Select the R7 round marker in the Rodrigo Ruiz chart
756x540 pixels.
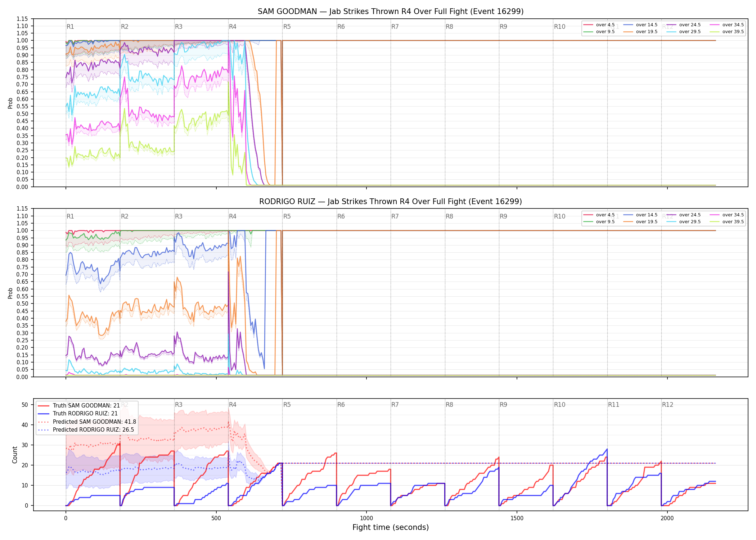click(395, 216)
